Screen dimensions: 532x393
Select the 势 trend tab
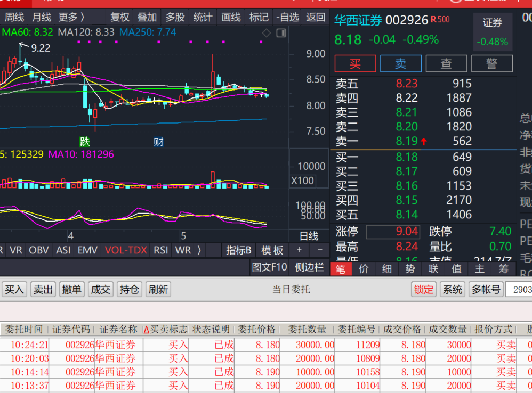pyautogui.click(x=410, y=269)
